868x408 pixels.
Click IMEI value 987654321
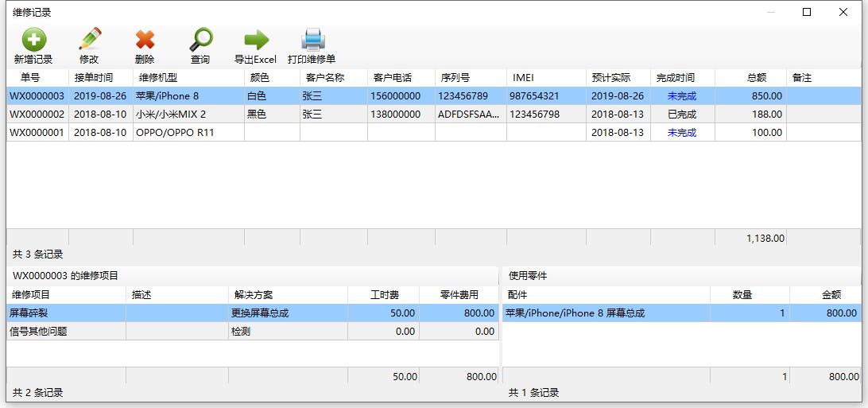coord(546,95)
